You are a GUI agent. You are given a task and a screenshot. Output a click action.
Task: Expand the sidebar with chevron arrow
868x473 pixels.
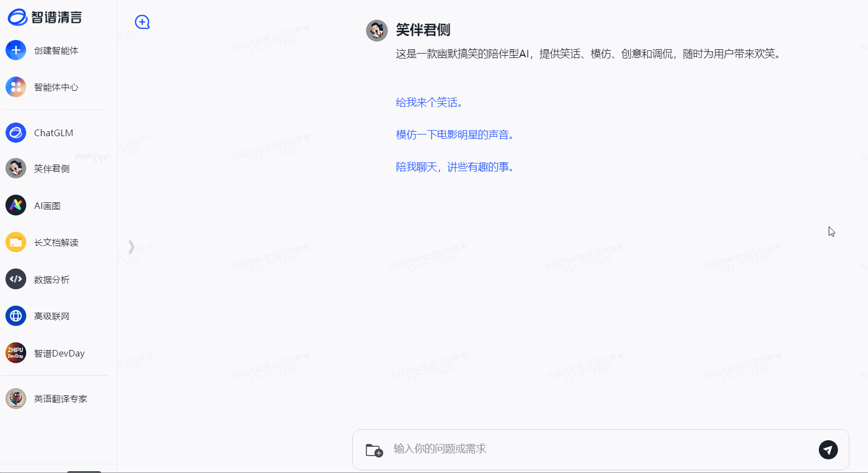pos(131,247)
